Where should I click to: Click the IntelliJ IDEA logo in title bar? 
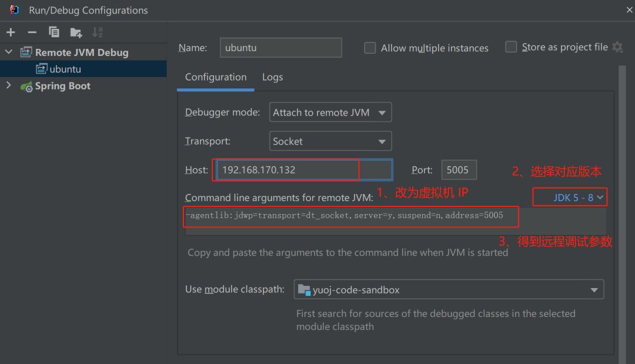(x=14, y=9)
